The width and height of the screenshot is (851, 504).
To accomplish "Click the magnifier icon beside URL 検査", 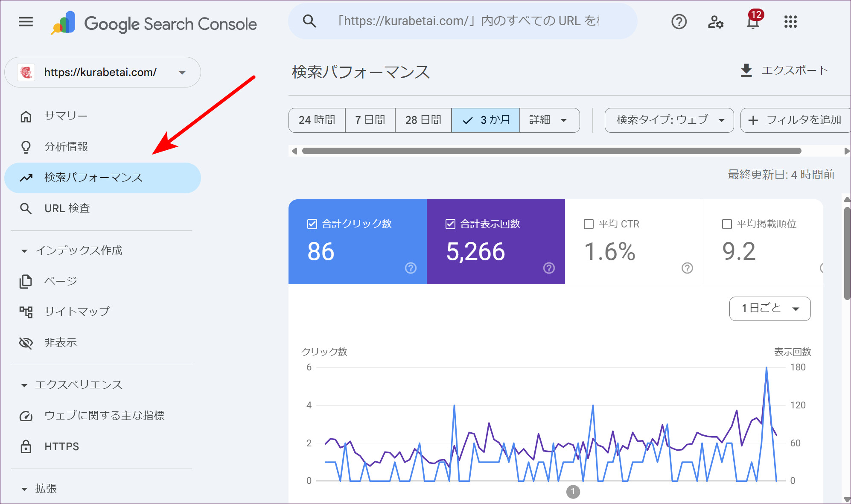I will point(26,208).
